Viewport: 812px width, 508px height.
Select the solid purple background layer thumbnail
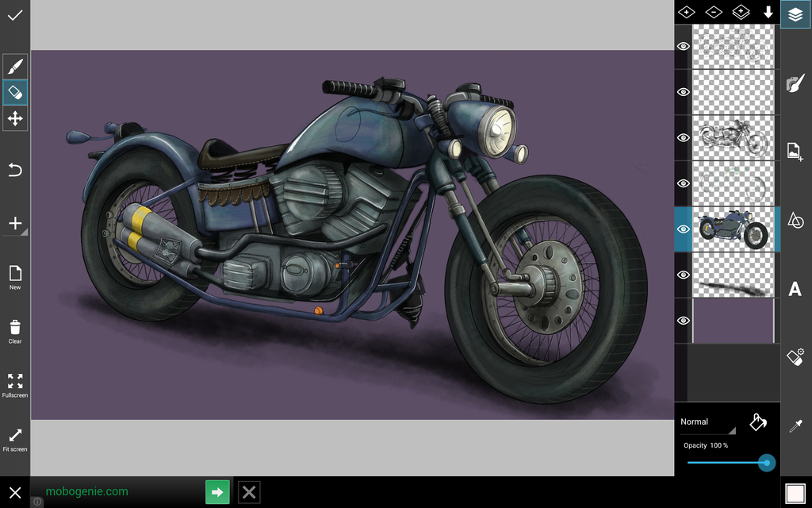coord(733,321)
